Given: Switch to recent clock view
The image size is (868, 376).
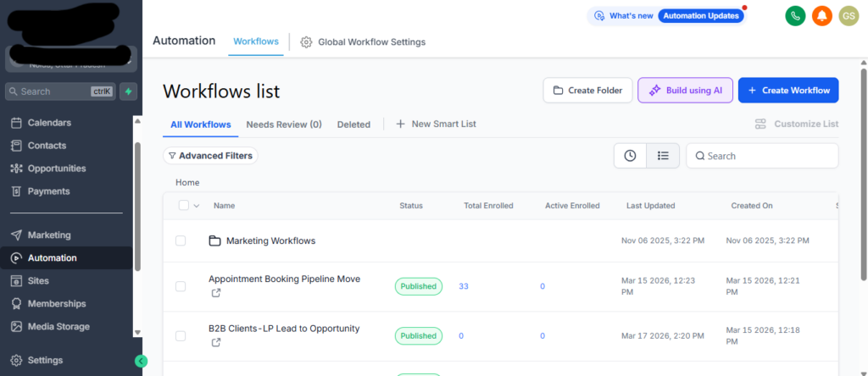Looking at the screenshot, I should pos(630,156).
